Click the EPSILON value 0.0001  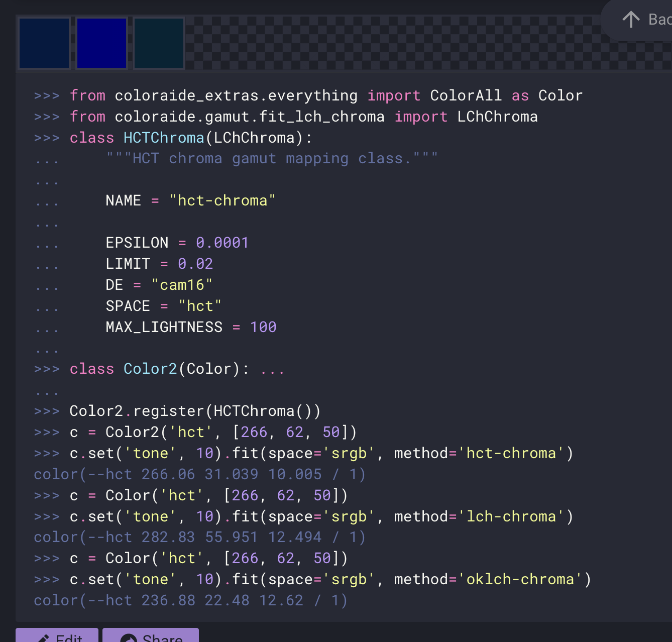click(222, 242)
